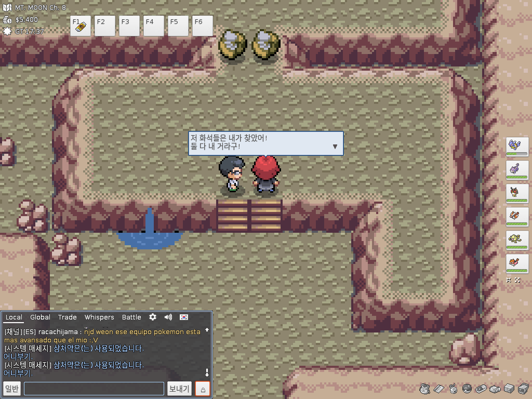Switch to the Trade chat tab
The height and width of the screenshot is (399, 532).
tap(67, 317)
